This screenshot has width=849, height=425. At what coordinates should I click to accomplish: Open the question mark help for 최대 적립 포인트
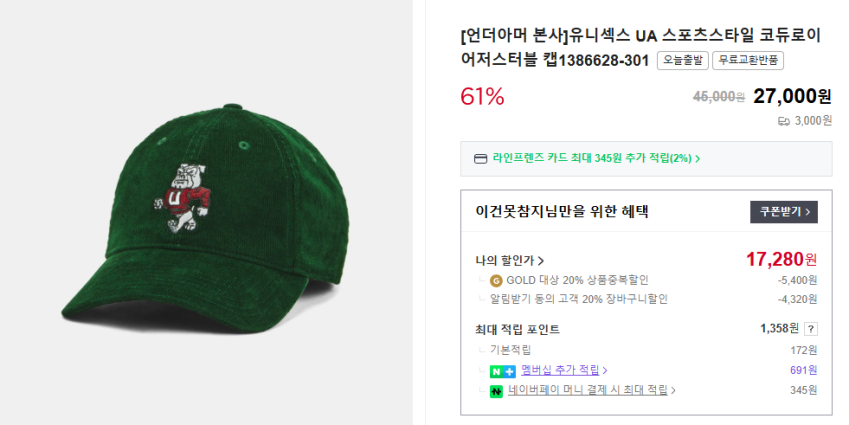(x=811, y=329)
